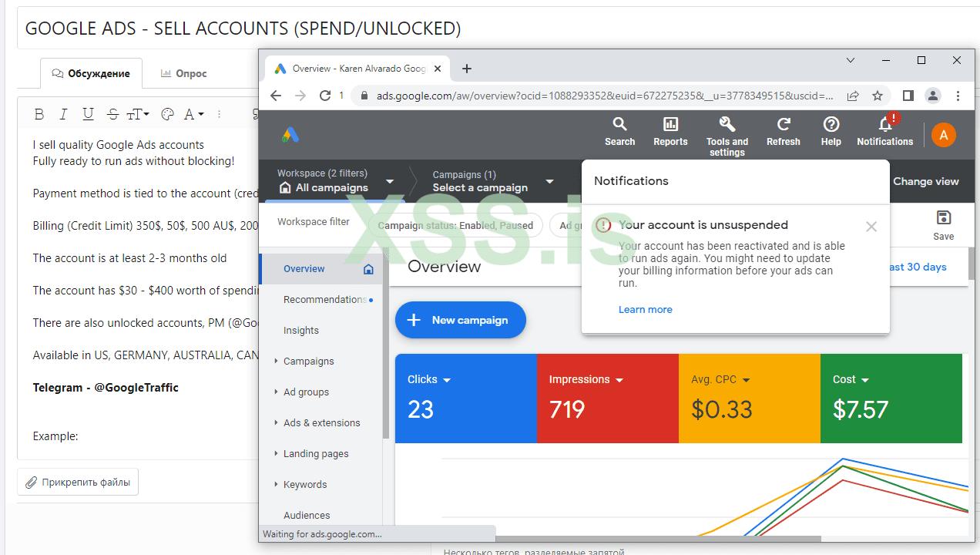Image resolution: width=980 pixels, height=555 pixels.
Task: Switch to the Обсуждение tab
Action: point(91,73)
